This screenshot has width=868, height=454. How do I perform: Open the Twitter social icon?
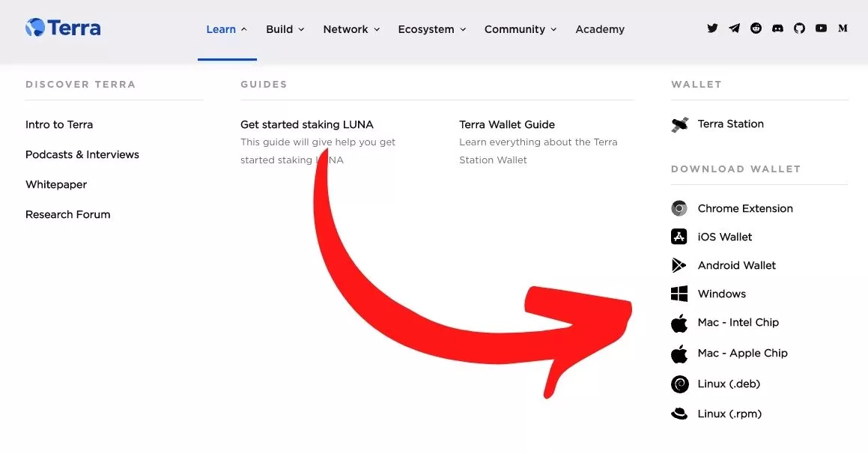tap(712, 28)
